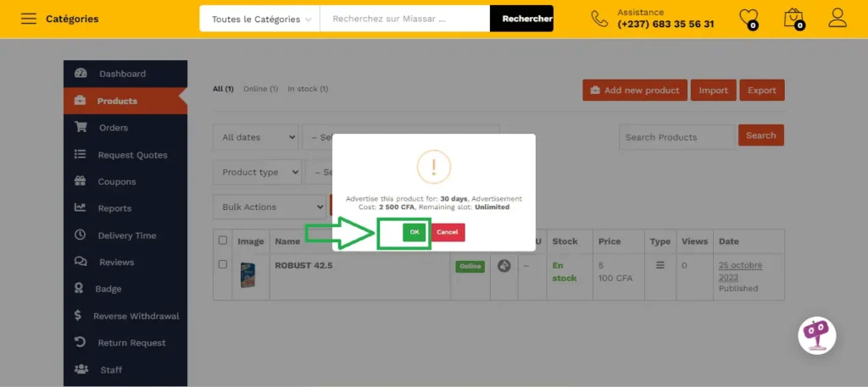This screenshot has width=868, height=387.
Task: Tick the select-all checkbox in table header
Action: (223, 240)
